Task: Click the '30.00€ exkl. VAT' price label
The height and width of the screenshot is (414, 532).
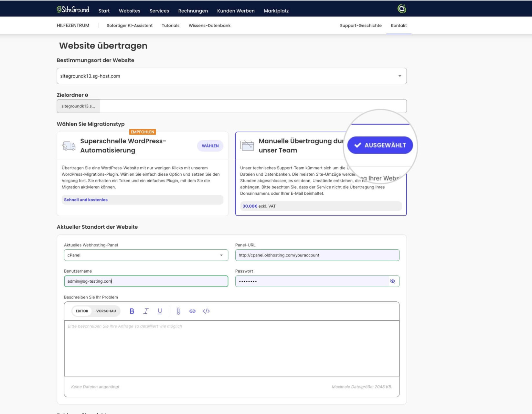Action: coord(259,206)
